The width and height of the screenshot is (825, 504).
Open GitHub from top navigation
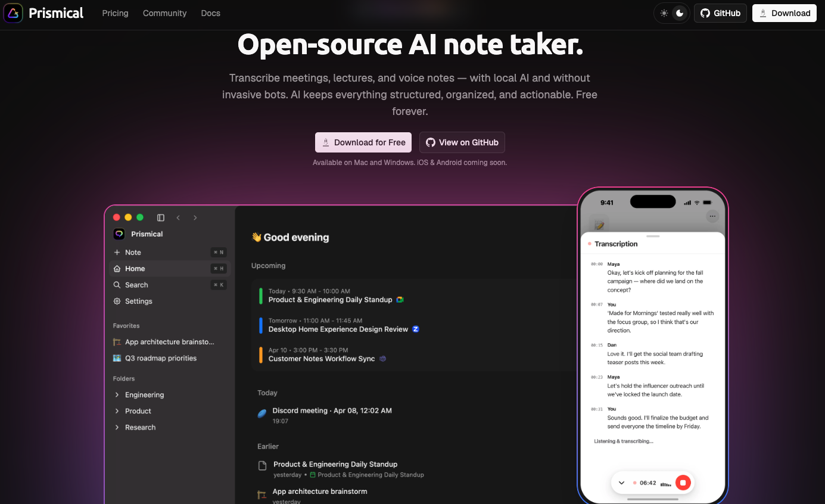[x=720, y=13]
